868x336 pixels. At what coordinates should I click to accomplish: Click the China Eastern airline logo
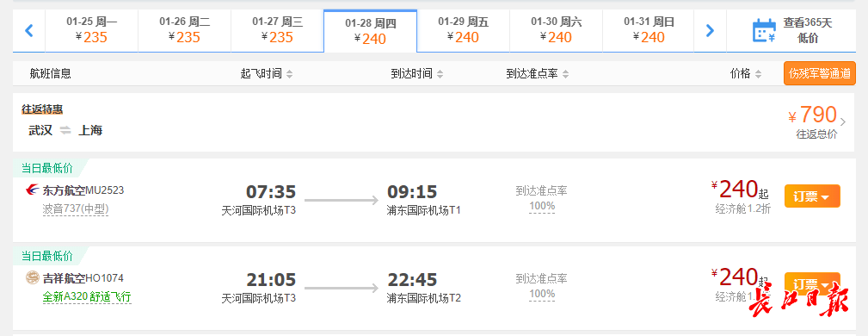pos(32,190)
